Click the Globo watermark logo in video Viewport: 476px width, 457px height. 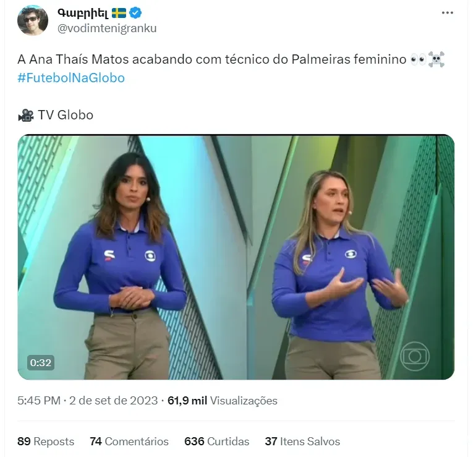tap(415, 356)
